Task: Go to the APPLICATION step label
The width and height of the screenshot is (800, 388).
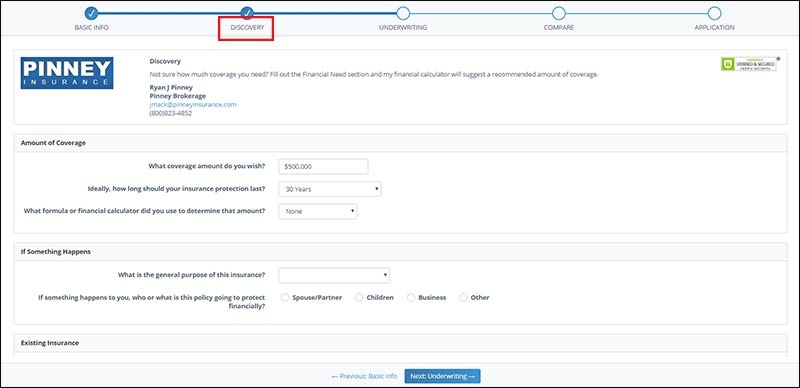Action: click(714, 28)
